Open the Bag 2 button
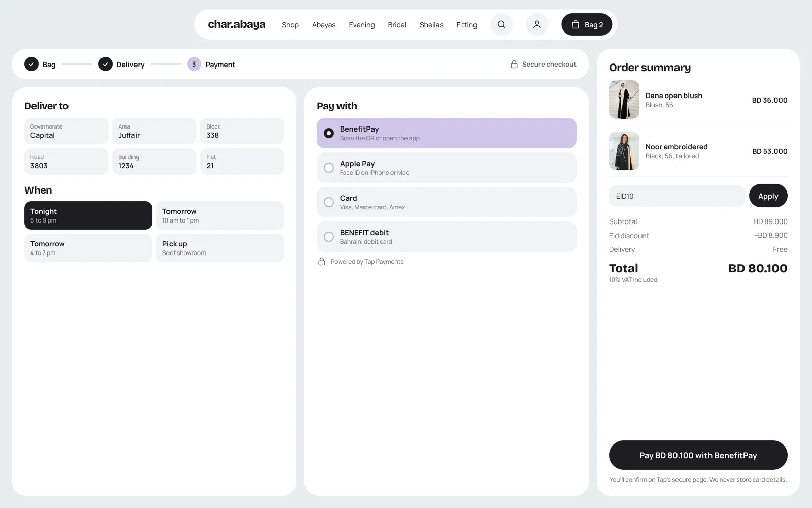This screenshot has height=508, width=812. coord(587,24)
